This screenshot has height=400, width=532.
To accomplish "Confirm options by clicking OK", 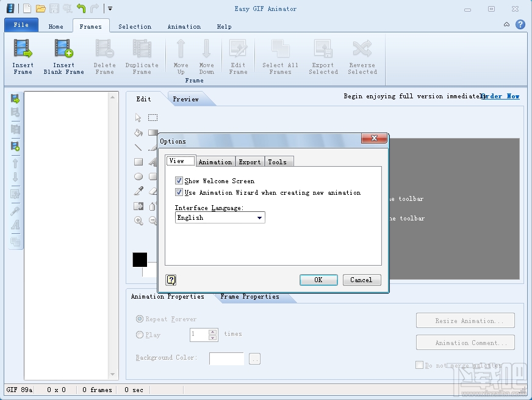I will pos(318,280).
